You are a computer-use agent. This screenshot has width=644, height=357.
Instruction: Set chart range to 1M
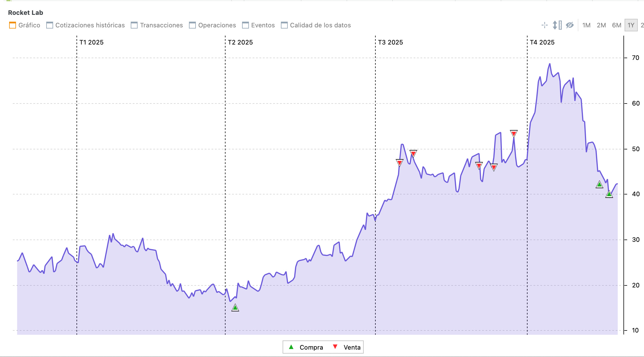586,25
